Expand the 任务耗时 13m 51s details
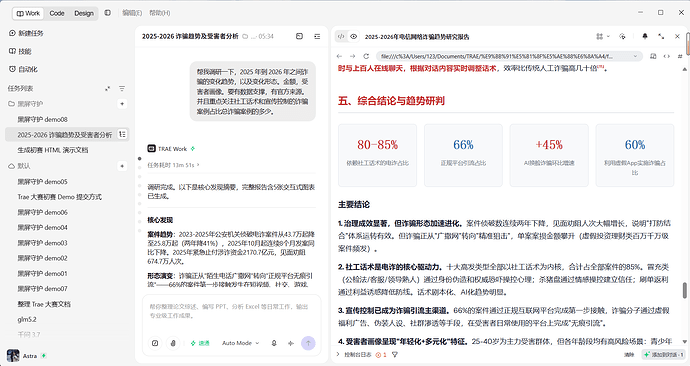The width and height of the screenshot is (690, 366). coord(173,165)
